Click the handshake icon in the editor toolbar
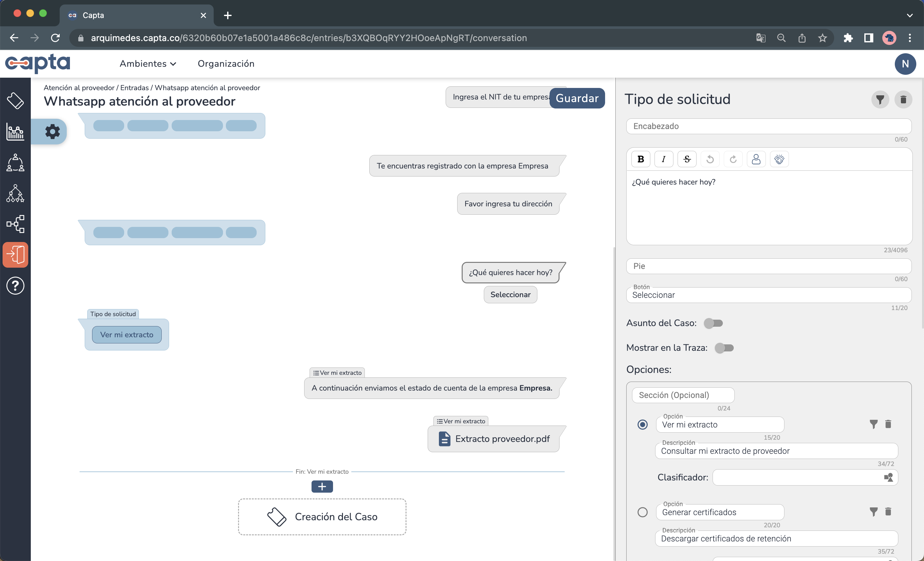924x561 pixels. click(779, 159)
